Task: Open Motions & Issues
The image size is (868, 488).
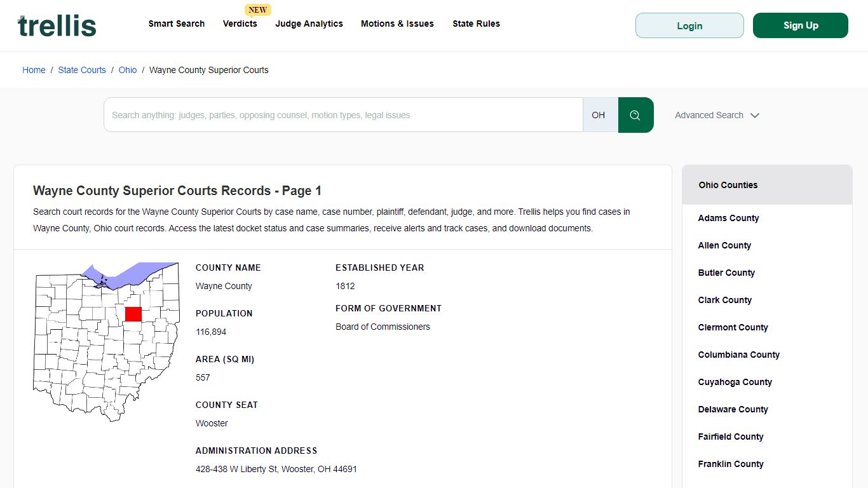Action: pos(397,24)
